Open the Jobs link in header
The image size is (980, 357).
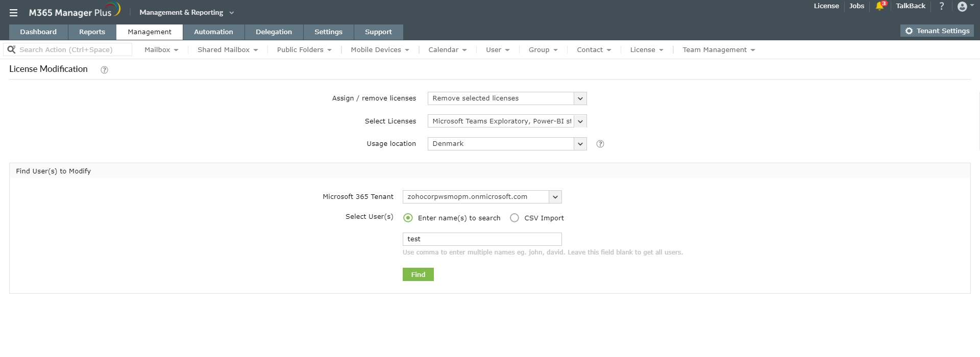click(x=856, y=6)
